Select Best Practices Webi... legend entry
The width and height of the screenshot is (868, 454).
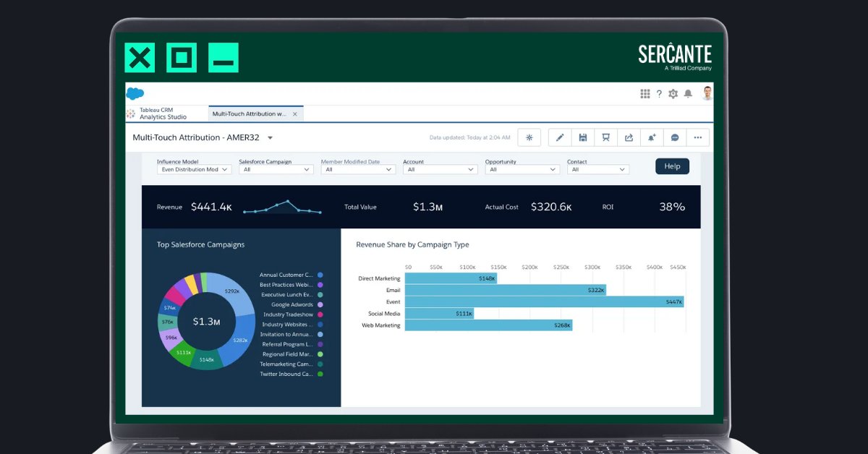pos(292,285)
